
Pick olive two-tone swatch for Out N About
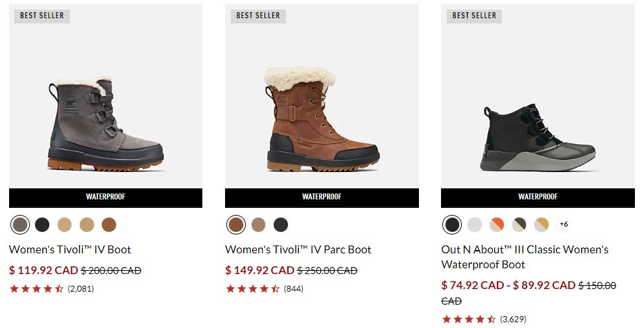pos(519,225)
